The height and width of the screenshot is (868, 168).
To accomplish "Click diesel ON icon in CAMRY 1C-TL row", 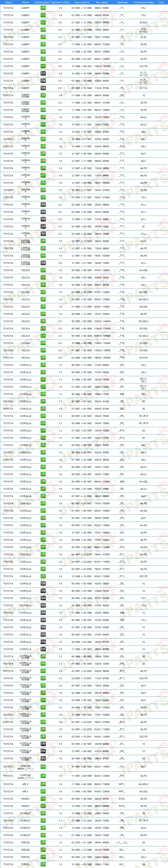I will coord(43,74).
